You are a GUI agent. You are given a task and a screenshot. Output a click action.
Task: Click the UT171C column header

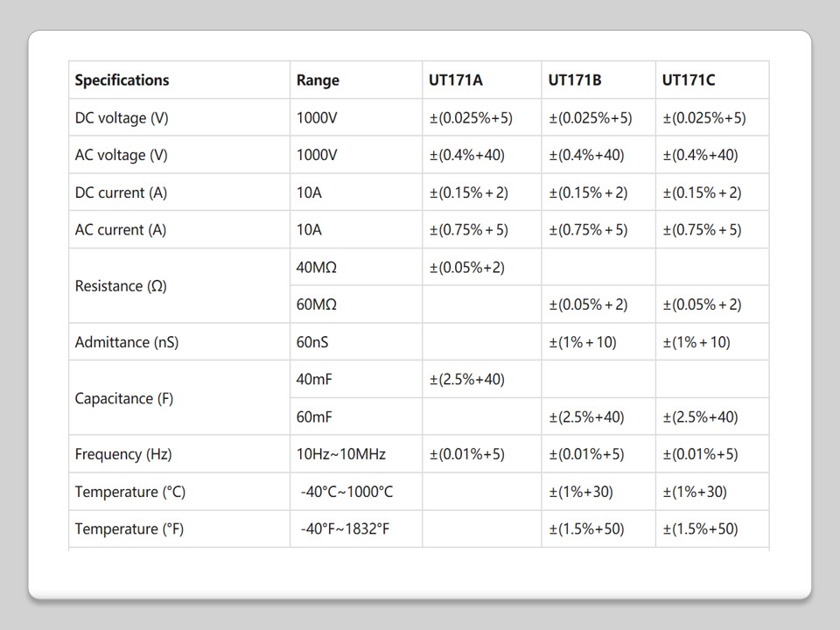(689, 80)
